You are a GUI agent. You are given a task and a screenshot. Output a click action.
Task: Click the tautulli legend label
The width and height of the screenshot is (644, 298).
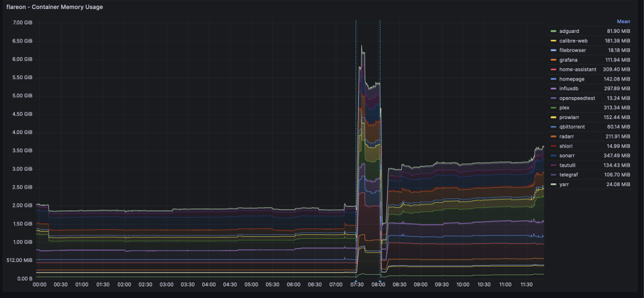click(x=567, y=165)
